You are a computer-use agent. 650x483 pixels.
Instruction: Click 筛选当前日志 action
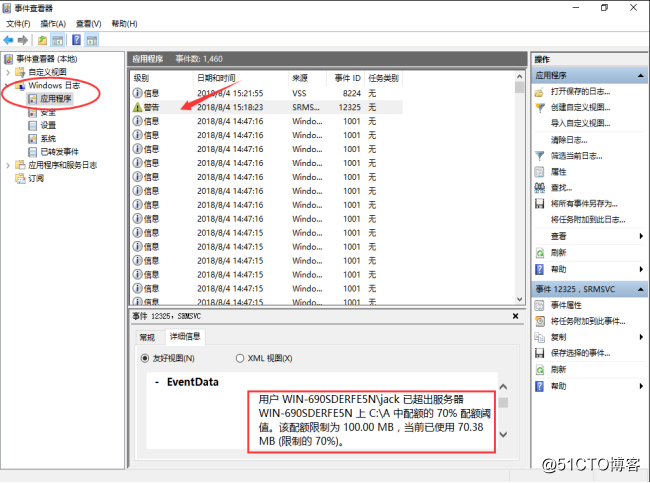click(x=577, y=156)
